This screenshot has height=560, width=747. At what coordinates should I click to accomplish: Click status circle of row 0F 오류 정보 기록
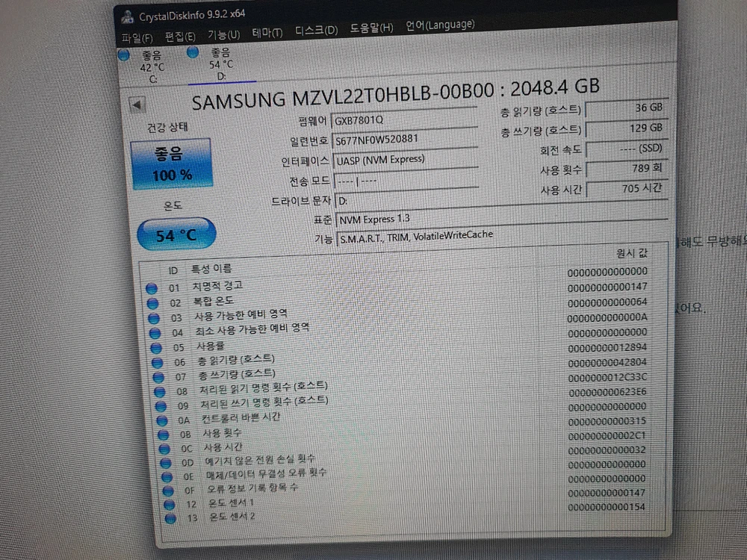(168, 491)
